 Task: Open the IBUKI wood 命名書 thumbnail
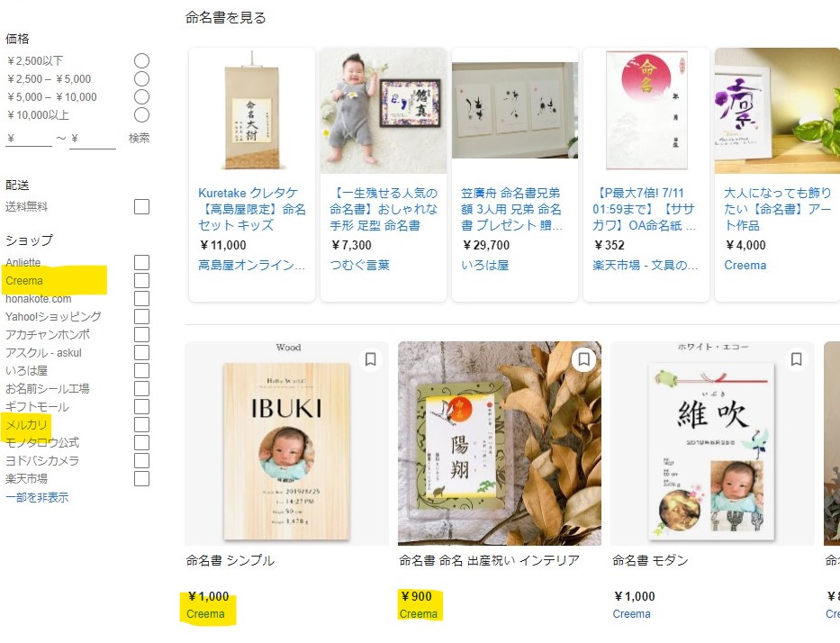tap(286, 444)
